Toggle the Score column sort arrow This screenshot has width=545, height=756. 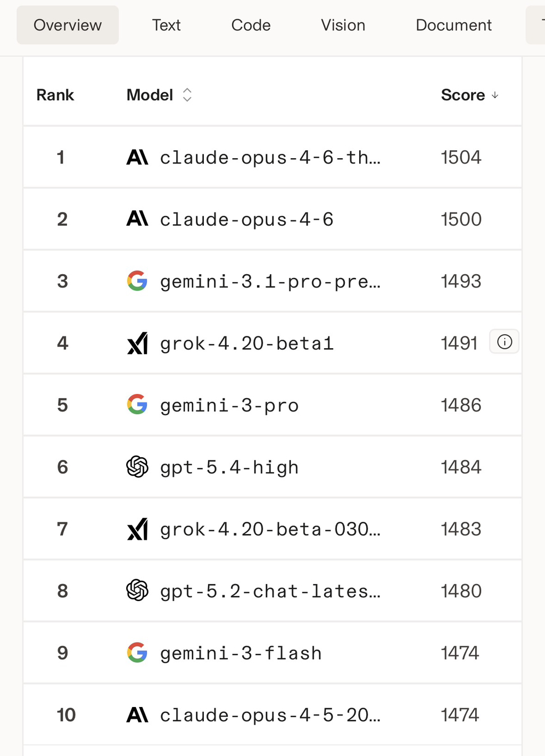[x=495, y=96]
